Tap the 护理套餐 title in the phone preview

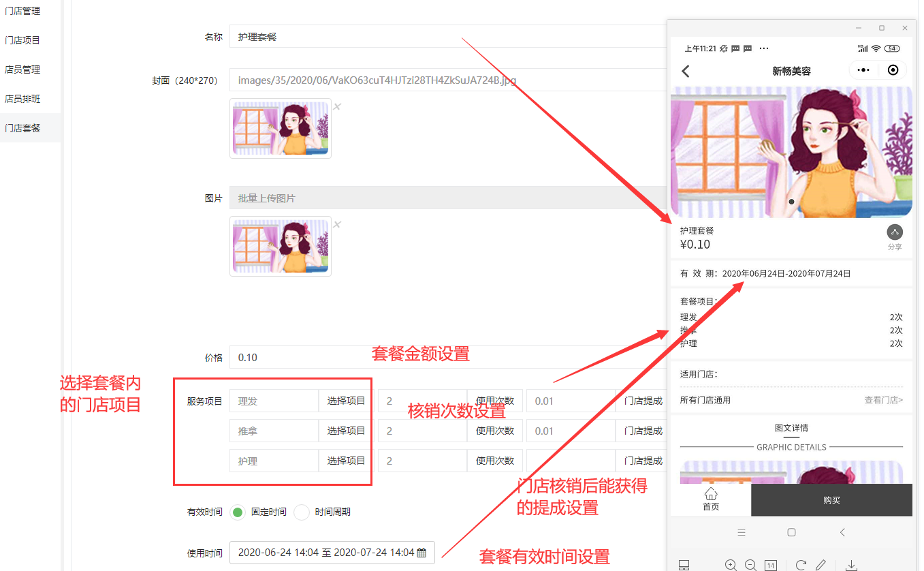coord(697,231)
